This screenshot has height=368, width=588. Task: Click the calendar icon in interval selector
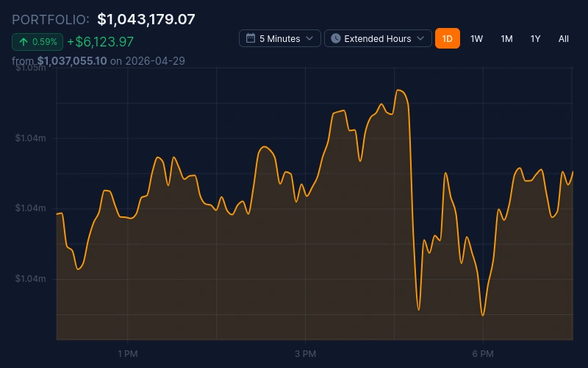pos(251,38)
